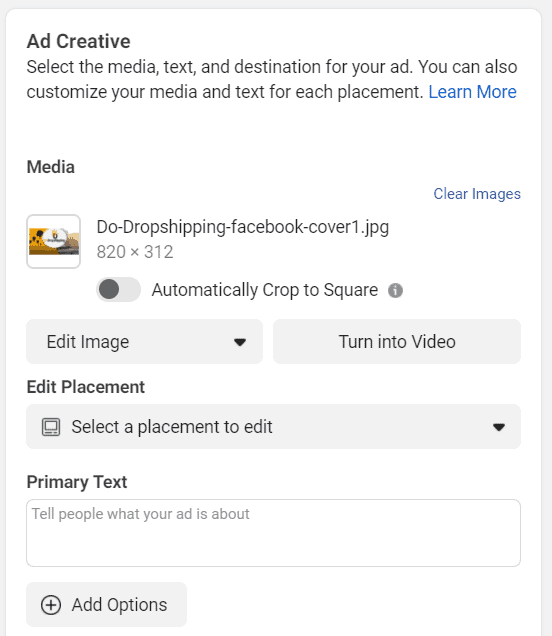Click the Primary Text section label
The width and height of the screenshot is (552, 636).
click(77, 482)
